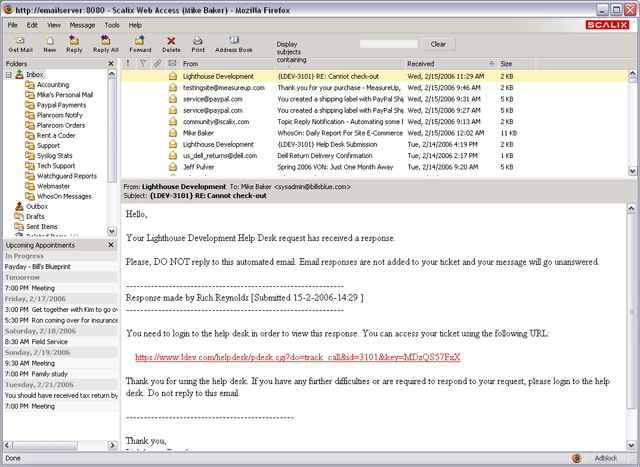Click appointments pane scroll right arrow
This screenshot has height=467, width=640.
click(x=113, y=445)
